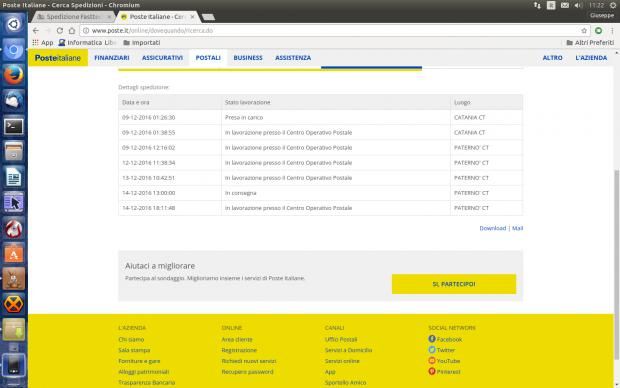Viewport: 620px width, 388px height.
Task: Launch LibreOffice Writer from the dock
Action: click(13, 177)
